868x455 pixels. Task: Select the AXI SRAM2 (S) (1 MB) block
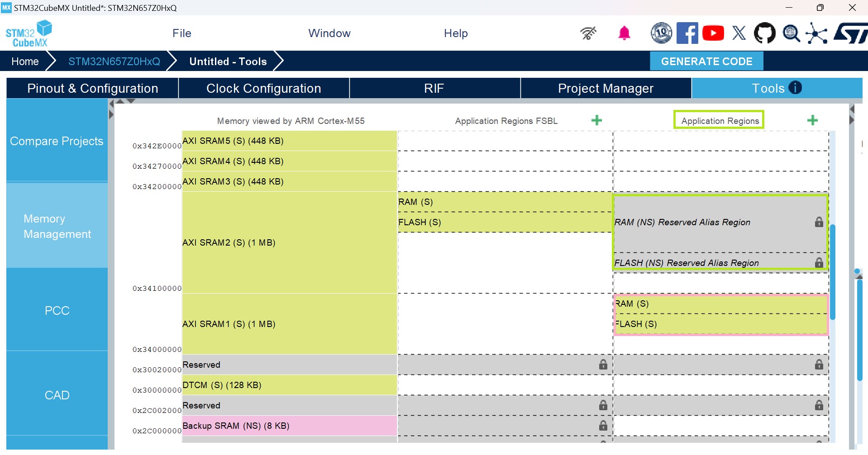290,242
